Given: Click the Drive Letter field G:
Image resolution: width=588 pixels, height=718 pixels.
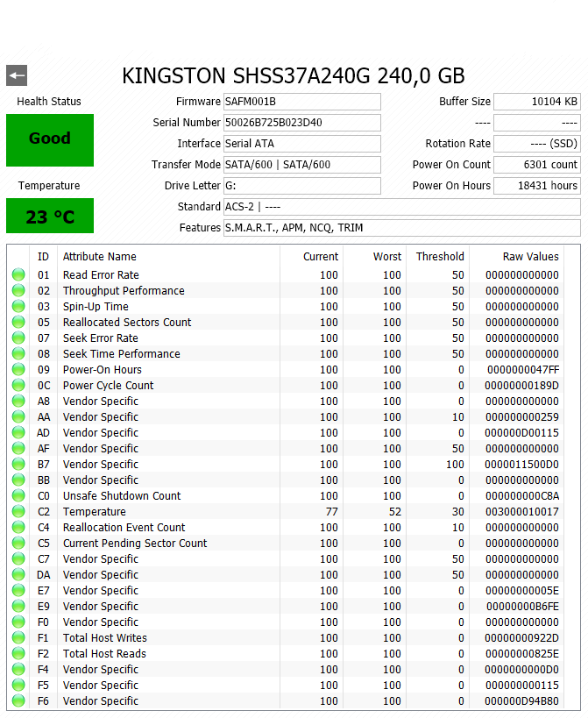Looking at the screenshot, I should [x=302, y=186].
